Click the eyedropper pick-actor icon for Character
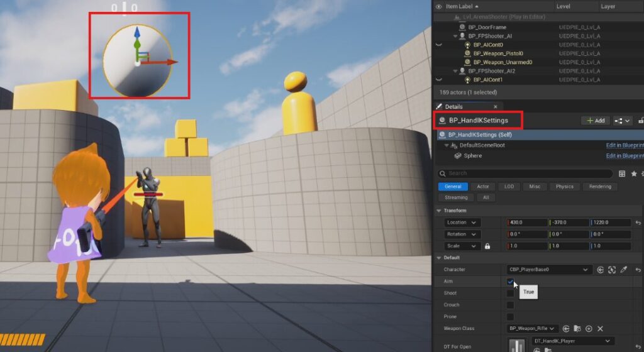Screen dimensions: 644x352 [623, 270]
